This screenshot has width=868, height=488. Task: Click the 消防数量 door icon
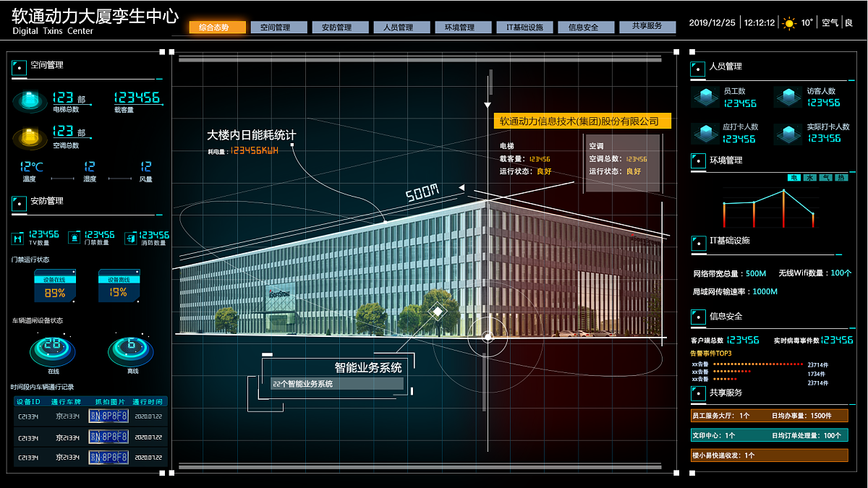[x=131, y=237]
